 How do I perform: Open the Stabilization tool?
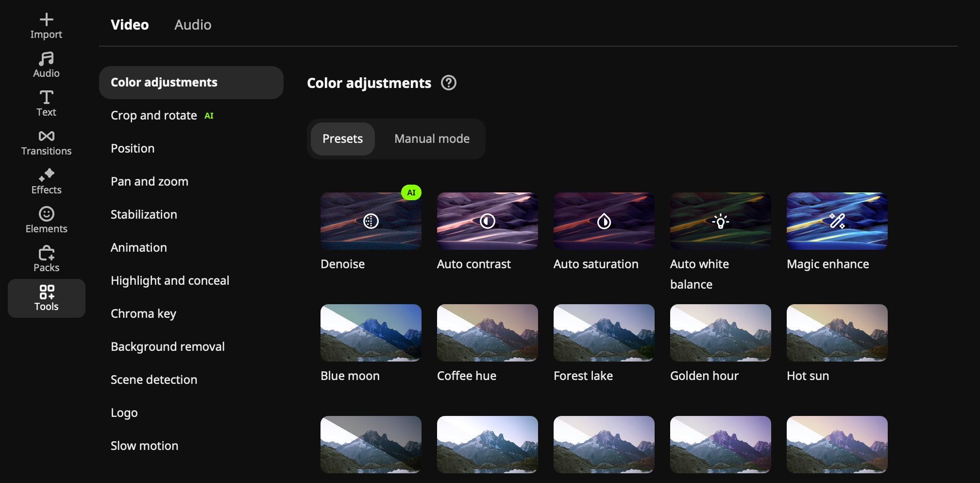(x=191, y=215)
